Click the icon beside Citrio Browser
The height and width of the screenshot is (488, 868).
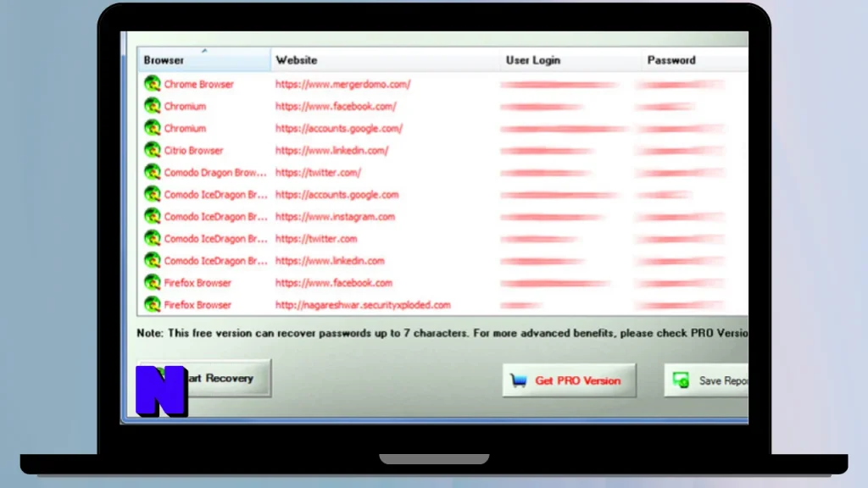153,150
